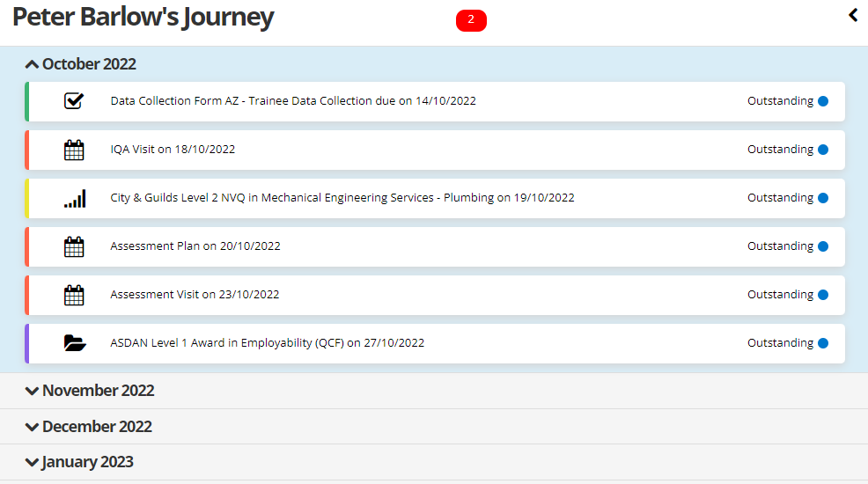
Task: Click the red notification badge showing 2
Action: [x=471, y=20]
